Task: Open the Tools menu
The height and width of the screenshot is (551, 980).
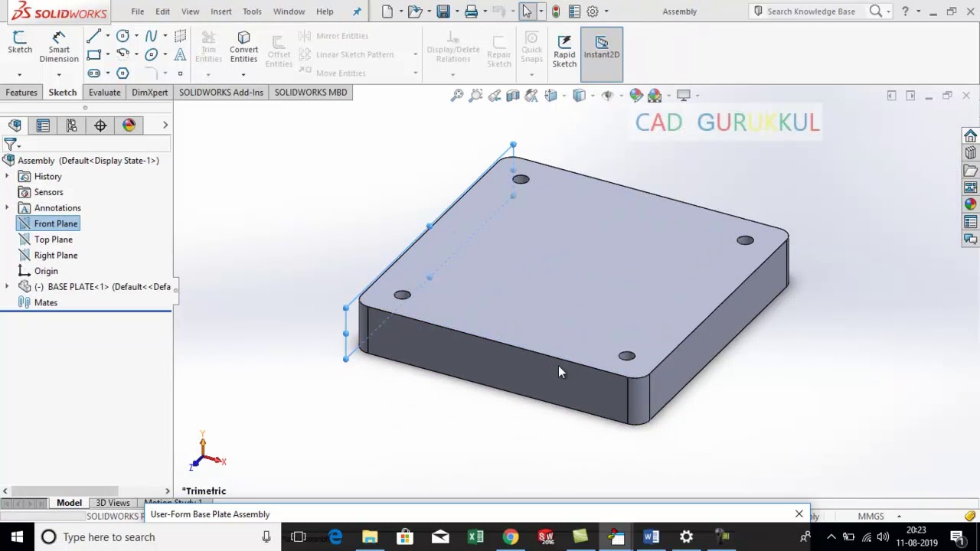Action: pos(252,11)
